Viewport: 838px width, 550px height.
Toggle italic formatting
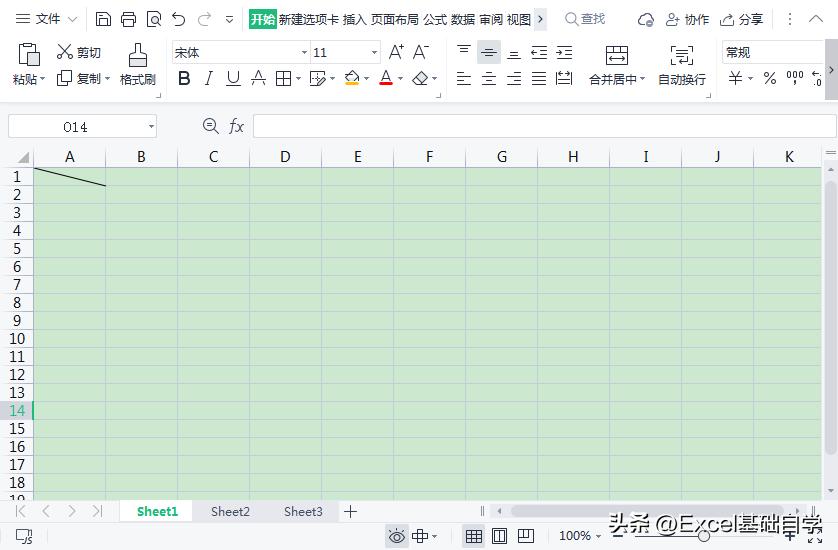tap(208, 79)
